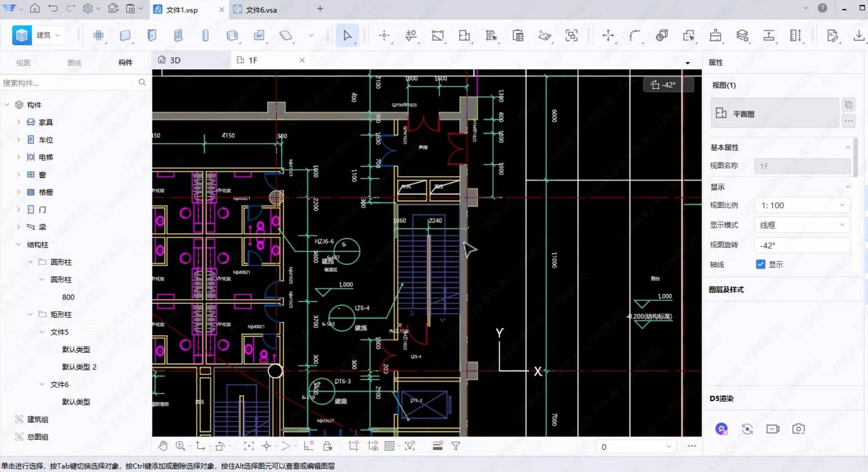
Task: Collapse the 结构柱 tree node
Action: point(19,244)
